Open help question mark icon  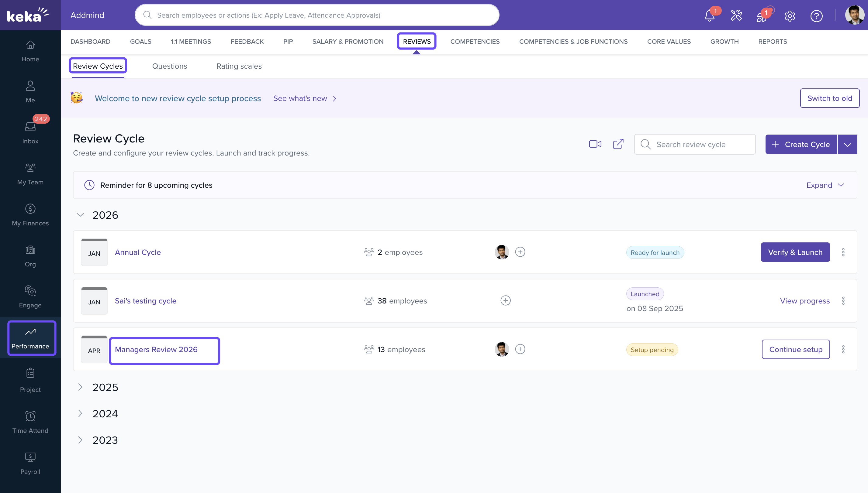(x=816, y=15)
